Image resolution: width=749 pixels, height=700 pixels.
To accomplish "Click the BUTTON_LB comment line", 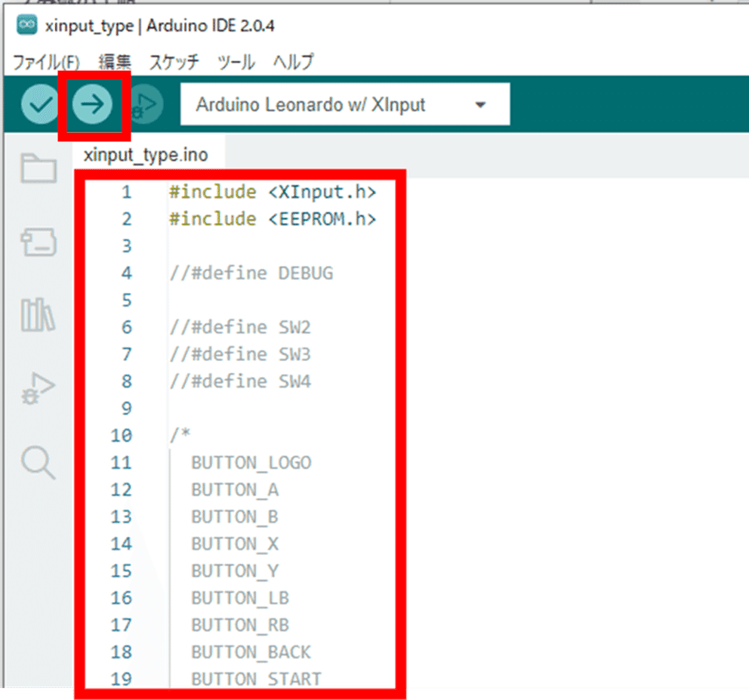I will [x=240, y=598].
